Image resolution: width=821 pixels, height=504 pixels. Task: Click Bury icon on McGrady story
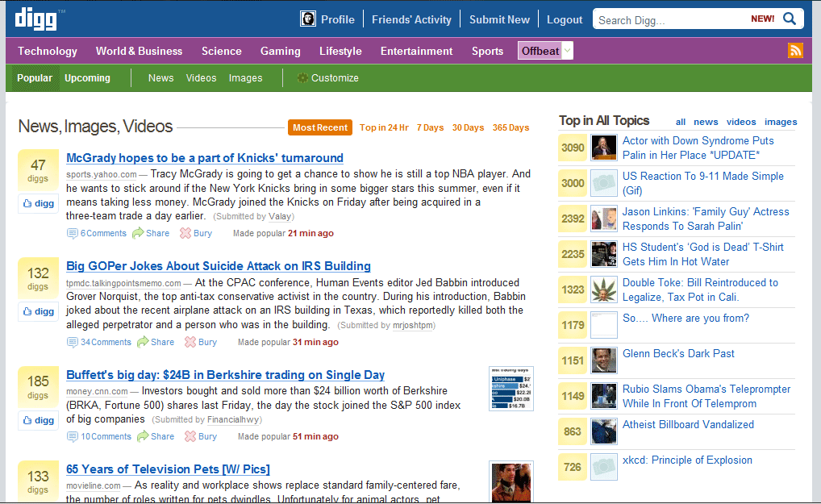185,233
